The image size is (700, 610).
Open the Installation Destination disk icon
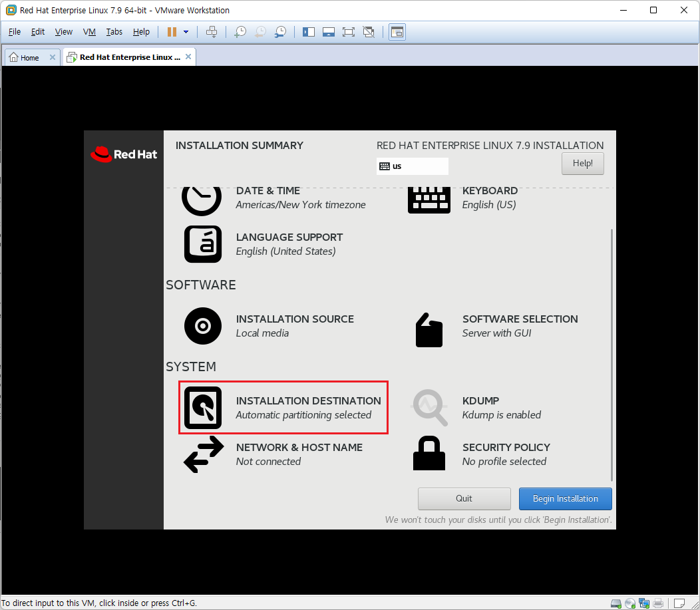(203, 407)
